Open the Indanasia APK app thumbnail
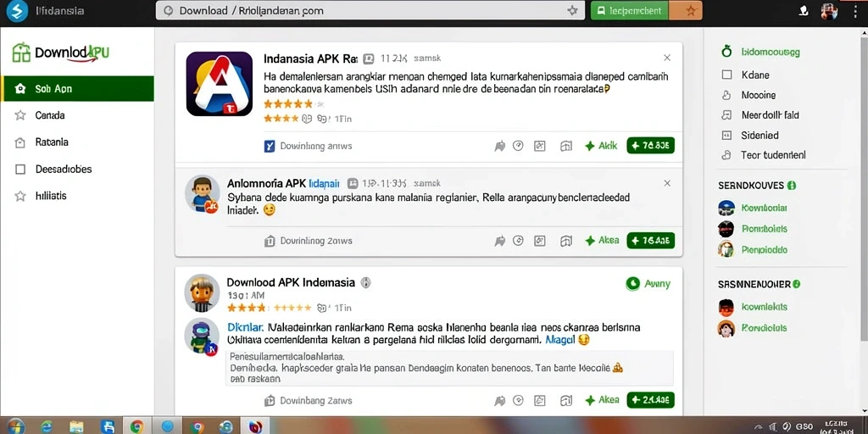Image resolution: width=868 pixels, height=434 pixels. 220,84
